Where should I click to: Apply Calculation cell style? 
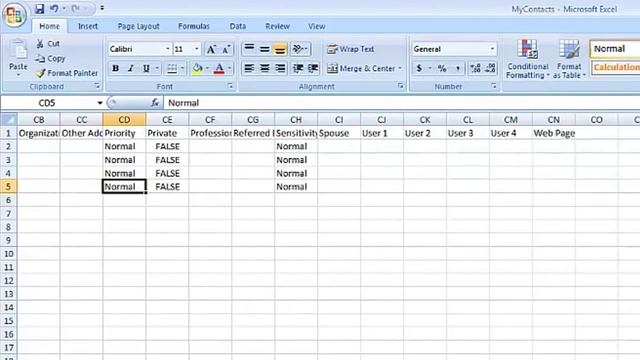616,67
